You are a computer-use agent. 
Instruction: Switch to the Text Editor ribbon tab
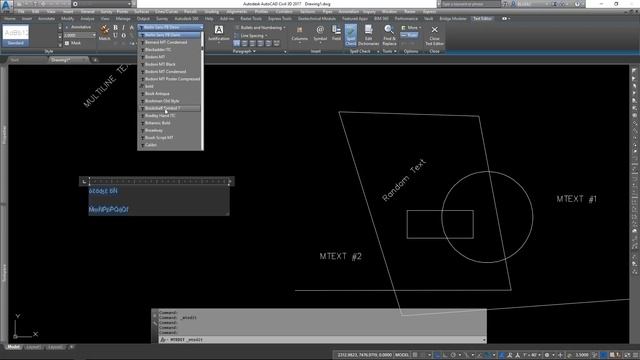pos(482,19)
